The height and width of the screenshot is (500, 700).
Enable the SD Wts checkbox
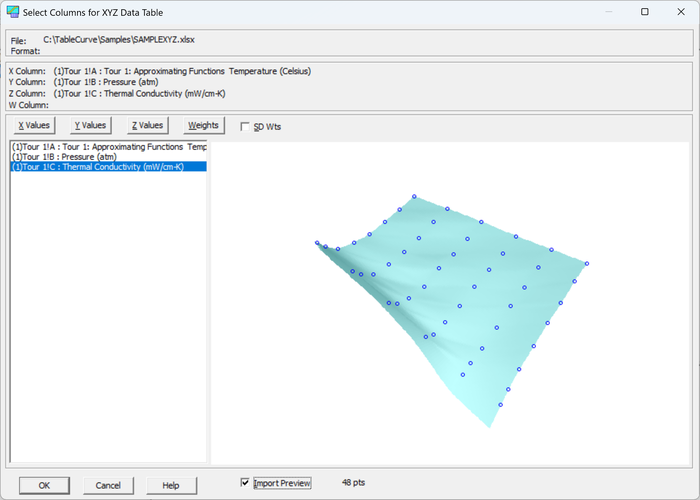coord(245,127)
